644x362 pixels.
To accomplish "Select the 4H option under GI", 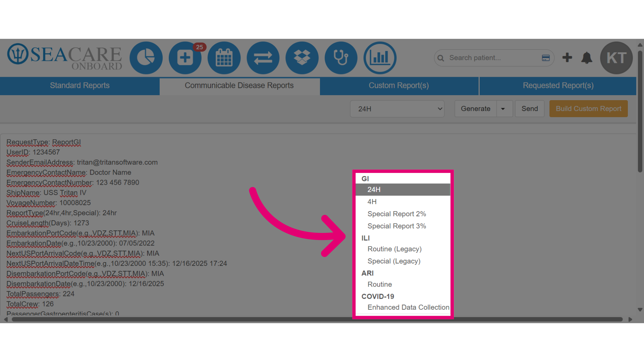I will tap(403, 202).
